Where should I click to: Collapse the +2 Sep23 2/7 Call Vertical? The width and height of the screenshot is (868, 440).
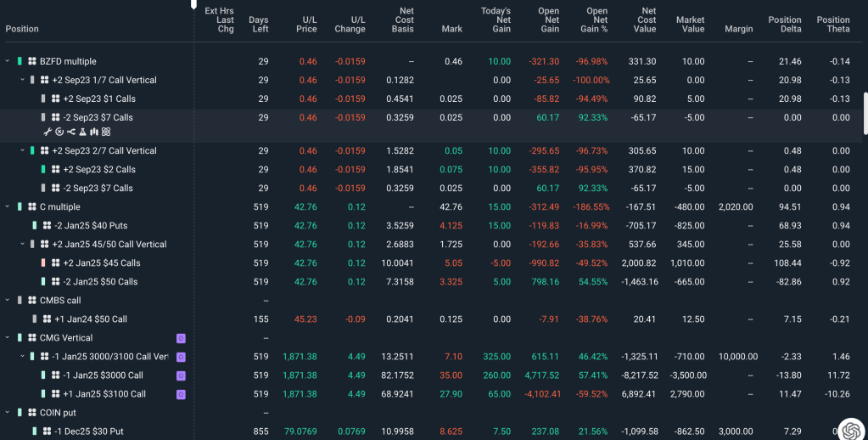(x=23, y=150)
